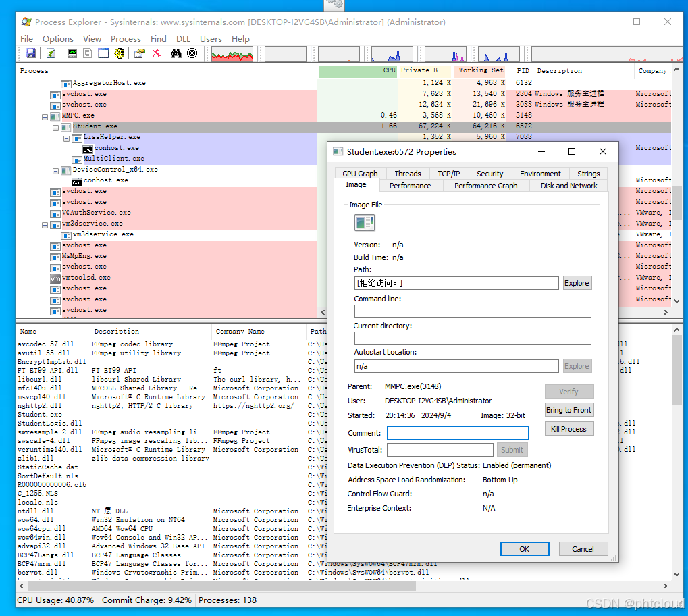Click the Kill Process button in Properties
The height and width of the screenshot is (616, 688).
(x=569, y=429)
